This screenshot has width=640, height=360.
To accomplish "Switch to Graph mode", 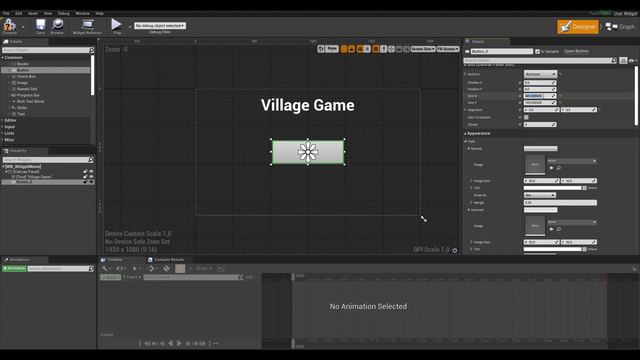I will (x=620, y=27).
